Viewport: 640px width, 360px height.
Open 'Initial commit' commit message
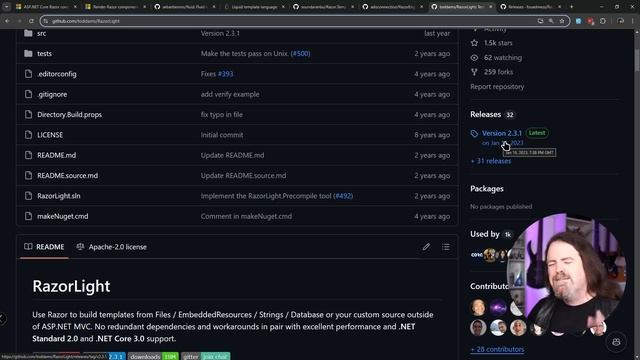[222, 135]
